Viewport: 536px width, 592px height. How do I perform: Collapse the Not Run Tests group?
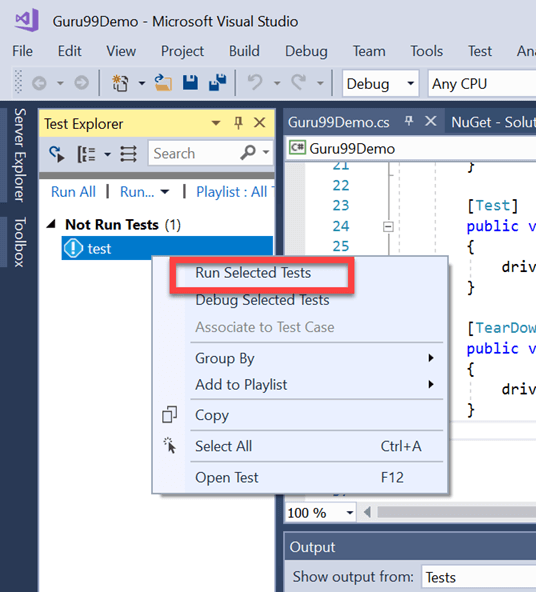(51, 224)
